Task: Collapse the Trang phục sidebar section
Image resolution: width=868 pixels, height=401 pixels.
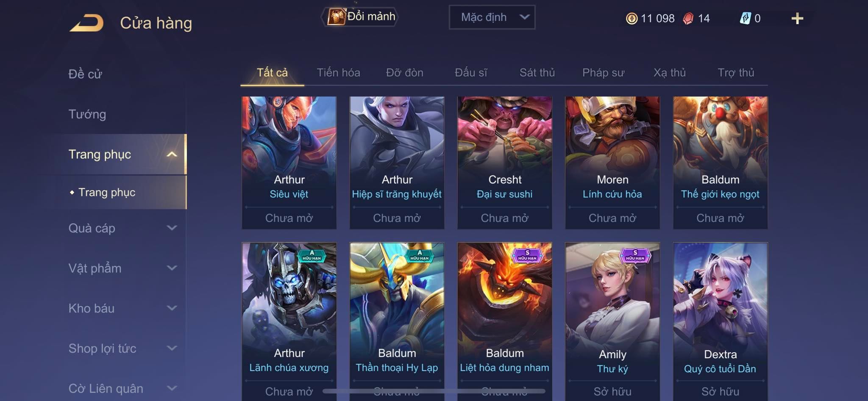Action: point(120,154)
